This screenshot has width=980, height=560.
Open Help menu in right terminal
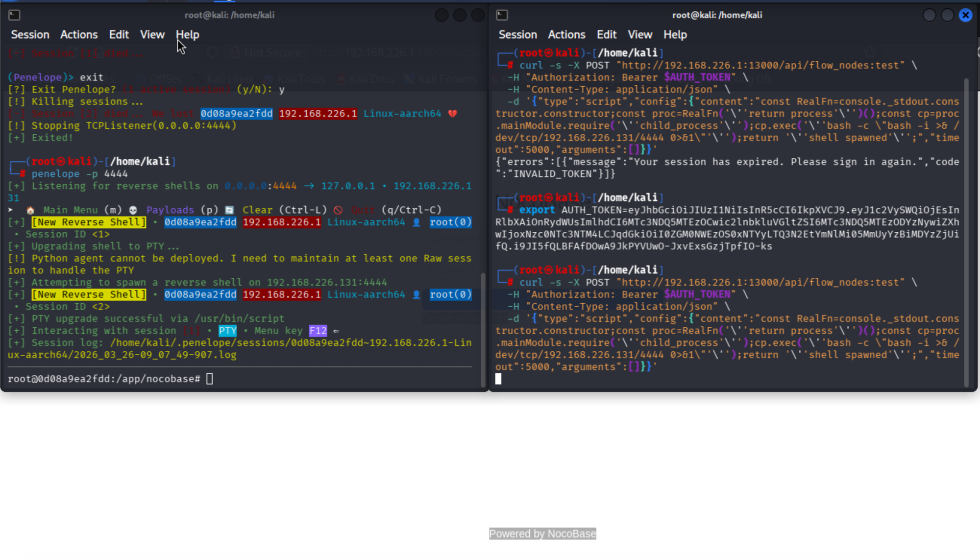tap(675, 35)
